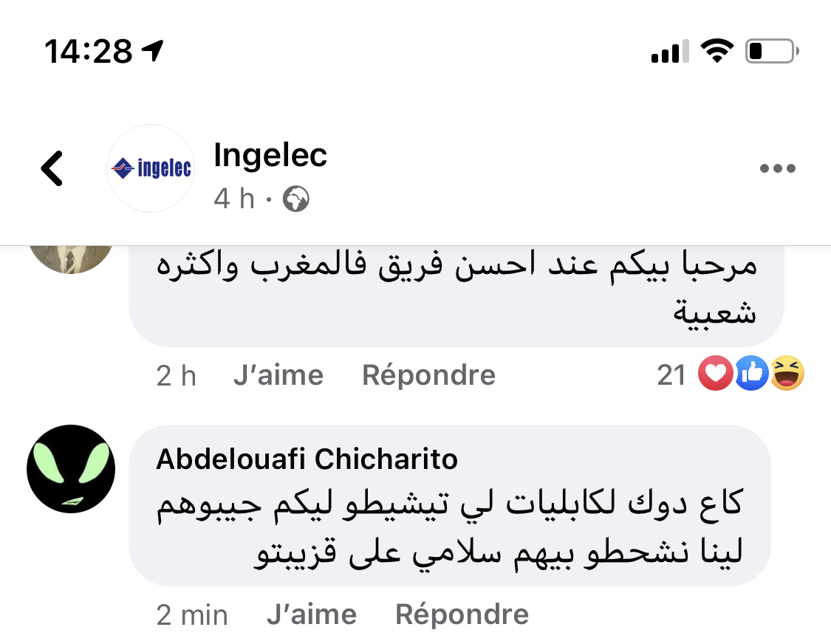Tap the public globe audience icon
831x644 pixels.
296,199
